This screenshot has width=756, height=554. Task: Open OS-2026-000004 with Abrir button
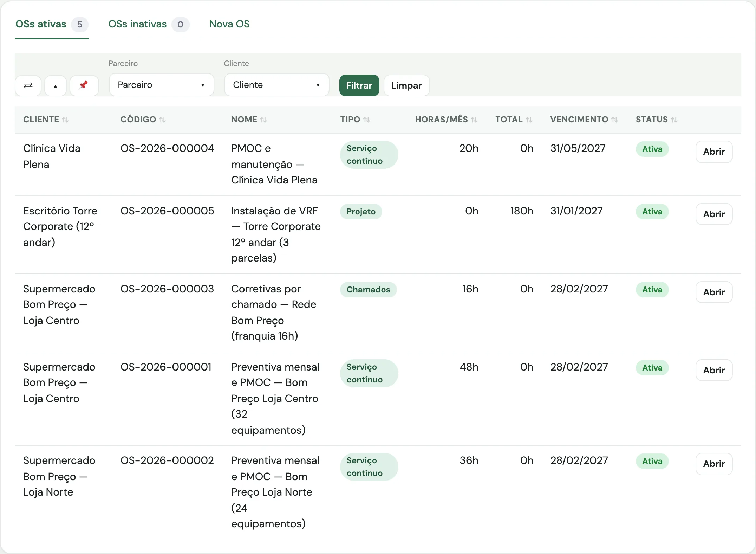714,152
